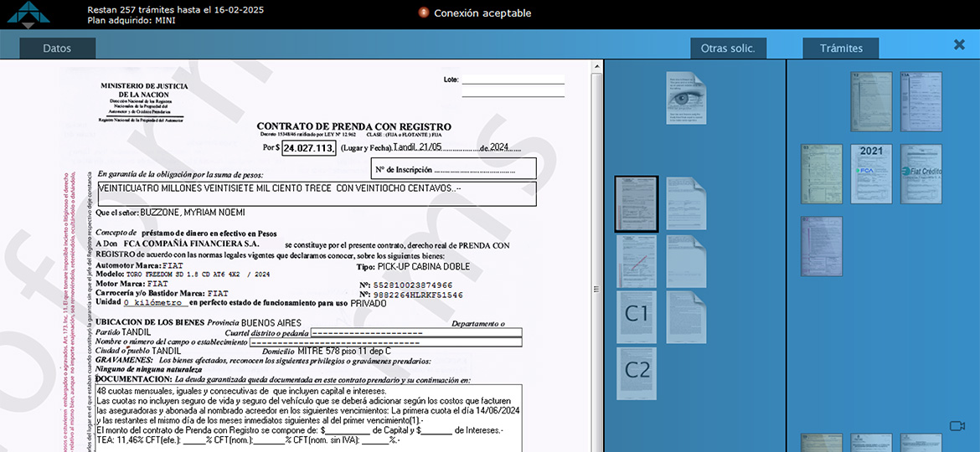Image resolution: width=980 pixels, height=452 pixels.
Task: Open document icon right of selected contract thumbnail
Action: tap(687, 203)
